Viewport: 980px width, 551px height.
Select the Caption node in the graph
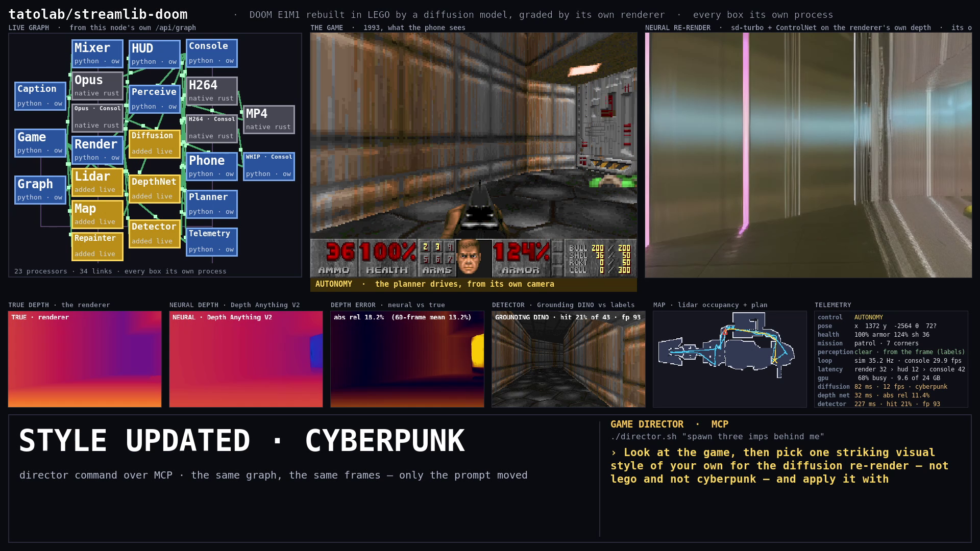[40, 96]
